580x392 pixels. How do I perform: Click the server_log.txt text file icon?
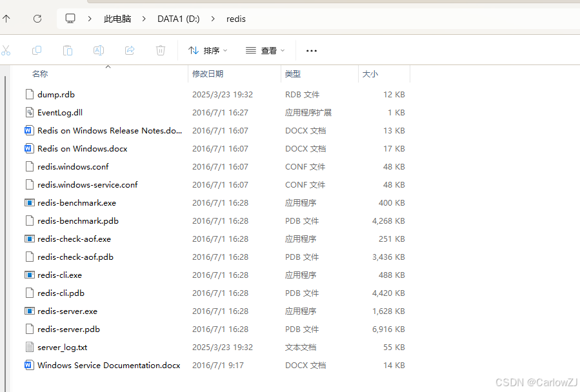[30, 347]
